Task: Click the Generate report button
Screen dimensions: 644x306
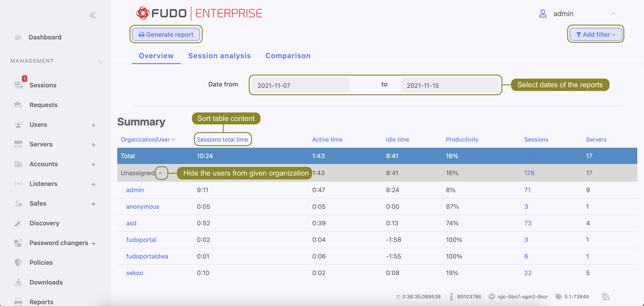Action: [x=166, y=34]
